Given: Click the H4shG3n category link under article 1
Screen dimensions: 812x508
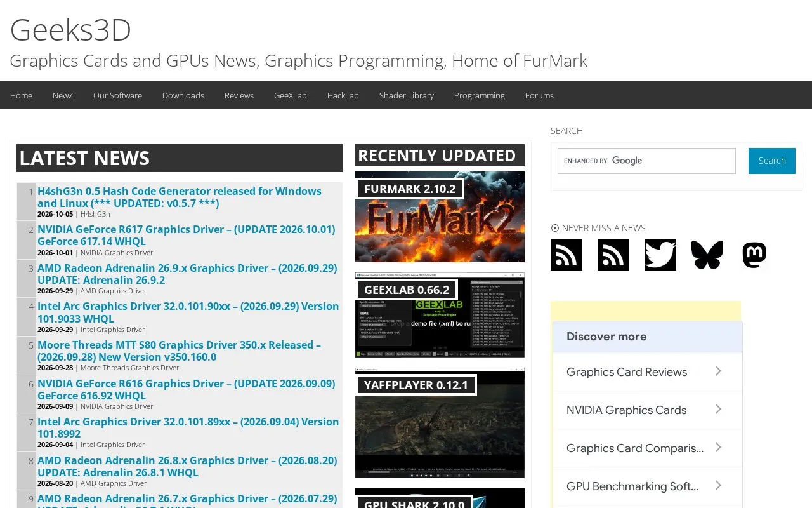Looking at the screenshot, I should (95, 214).
